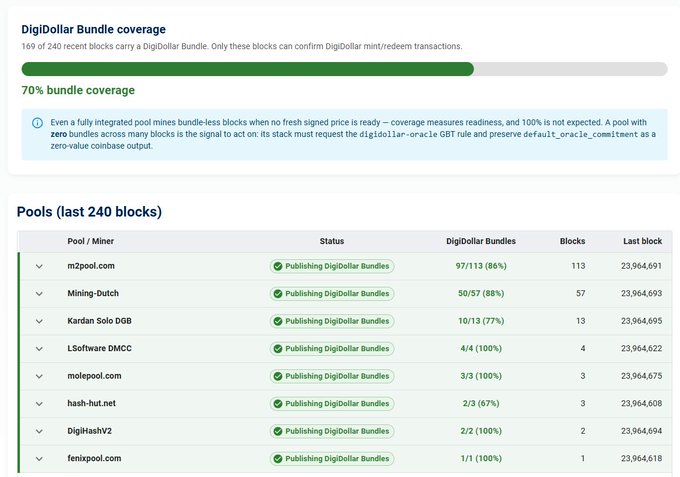Click last block number 23,964,693
Viewport: 680px width, 477px height.
click(641, 294)
